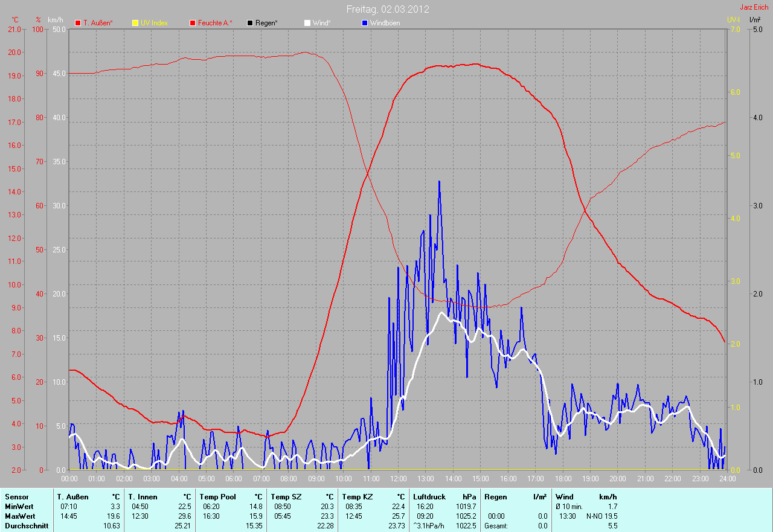The height and width of the screenshot is (532, 773).
Task: Click the 'Luftdruck' column header
Action: [x=429, y=497]
